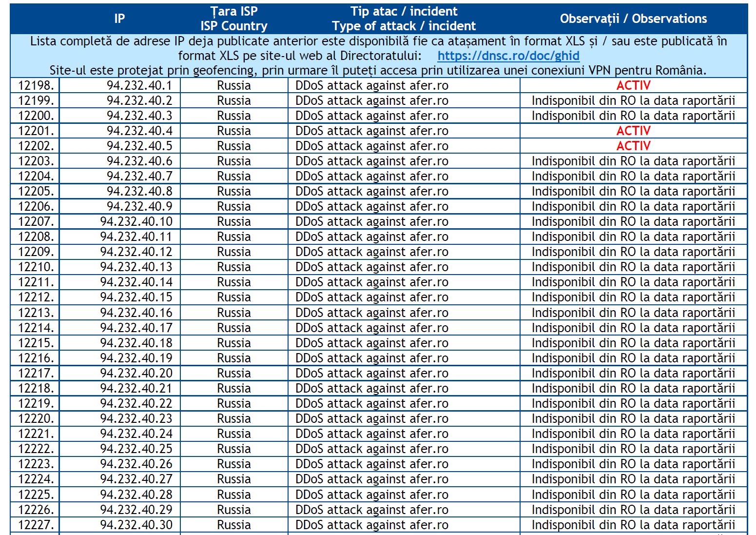Click row number 12227

point(36,525)
